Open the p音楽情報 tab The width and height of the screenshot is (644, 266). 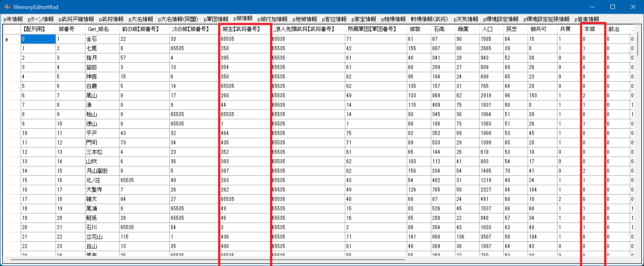pos(587,19)
